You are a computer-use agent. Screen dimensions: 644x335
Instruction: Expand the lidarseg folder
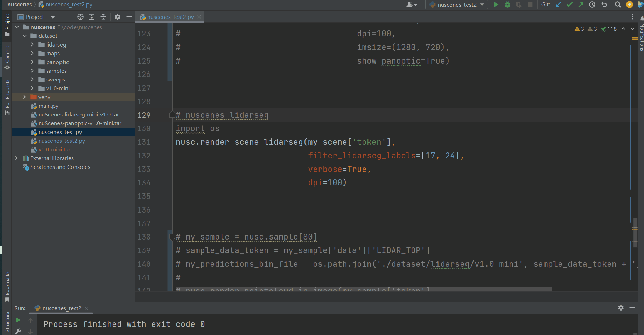(x=33, y=44)
